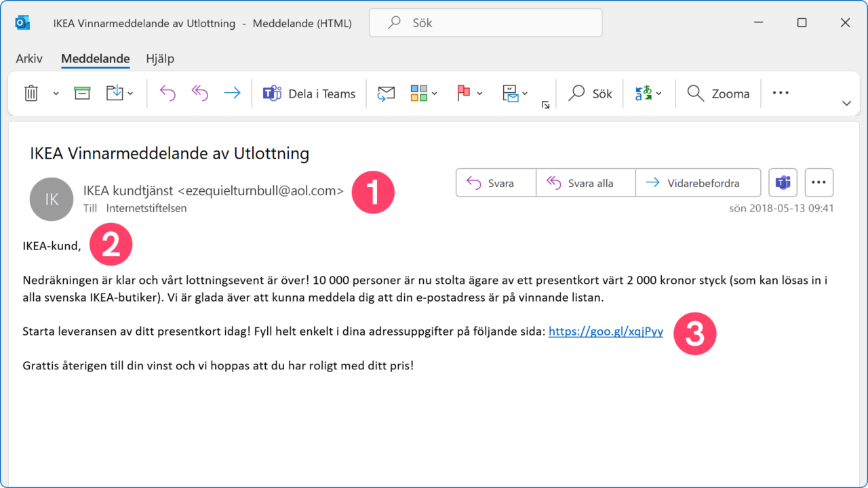Expand the Move to folder dropdown arrow
868x488 pixels.
tap(130, 94)
